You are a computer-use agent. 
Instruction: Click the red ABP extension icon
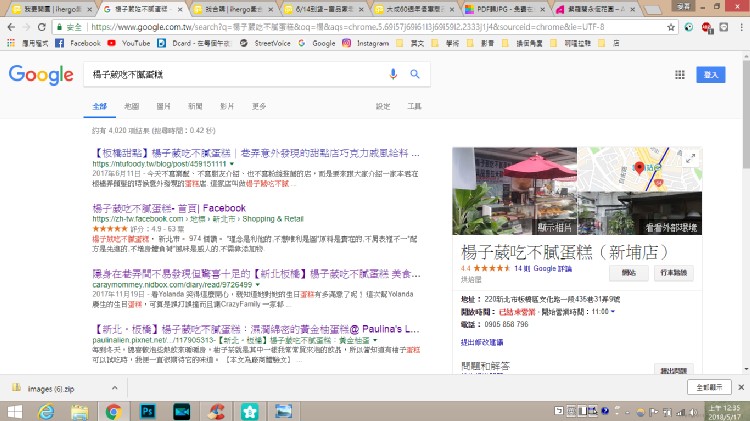click(707, 28)
